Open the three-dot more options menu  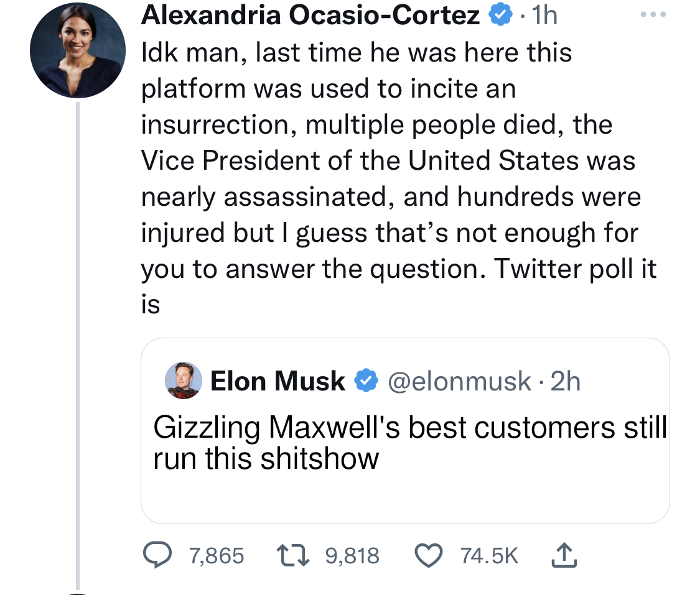pyautogui.click(x=653, y=14)
